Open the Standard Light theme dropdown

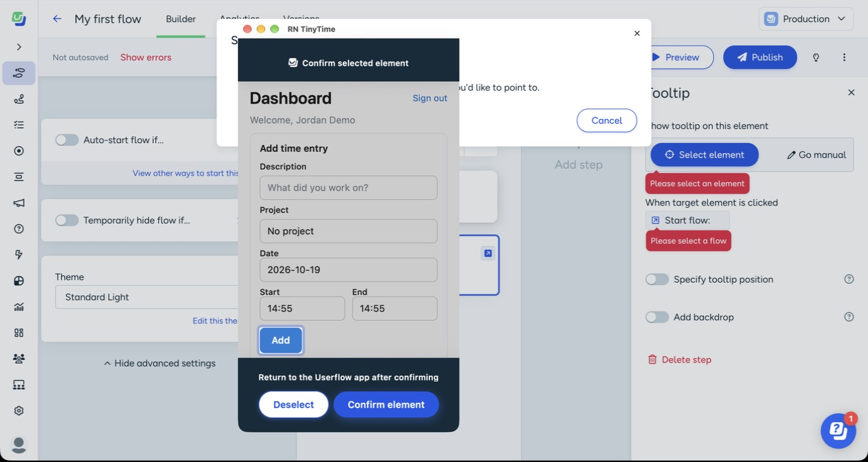coord(147,297)
